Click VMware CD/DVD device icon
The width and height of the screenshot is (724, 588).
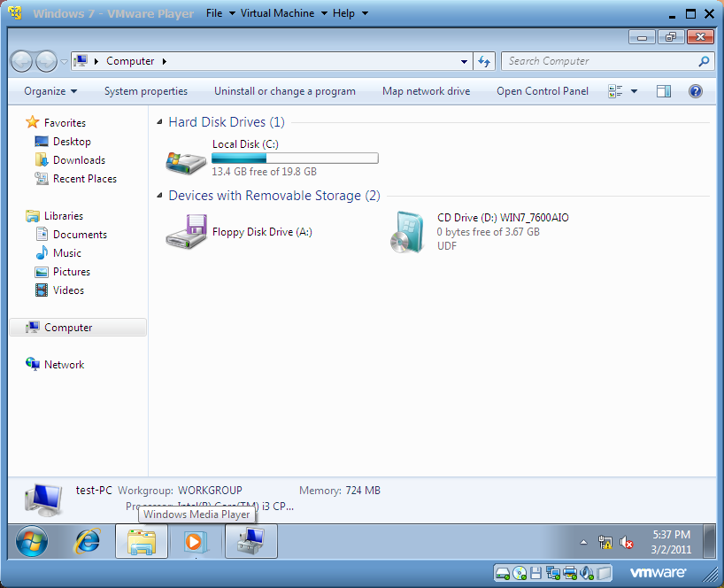click(x=520, y=574)
